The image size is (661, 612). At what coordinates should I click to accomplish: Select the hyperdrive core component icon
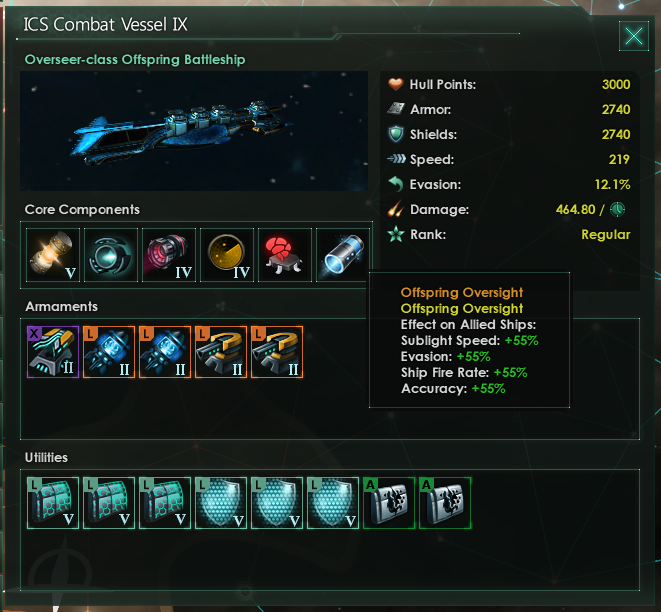click(111, 255)
